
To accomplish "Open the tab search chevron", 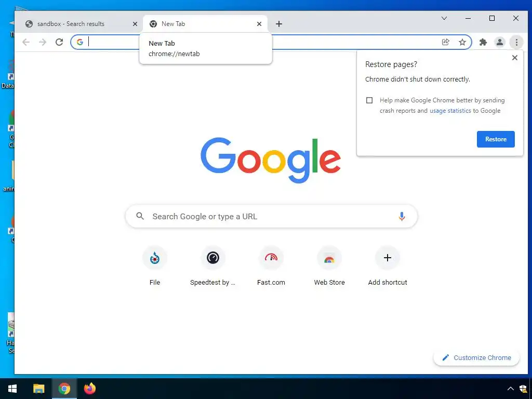I will [x=444, y=18].
